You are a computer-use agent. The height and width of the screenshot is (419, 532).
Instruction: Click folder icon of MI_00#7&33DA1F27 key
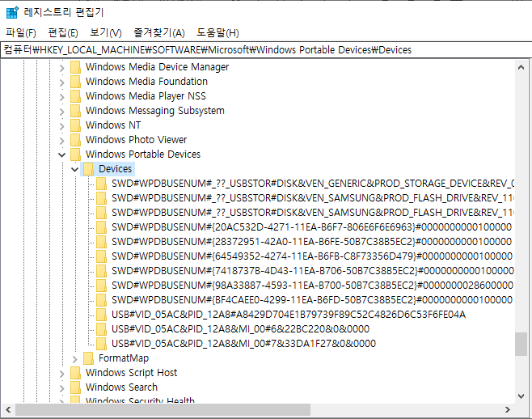(101, 344)
